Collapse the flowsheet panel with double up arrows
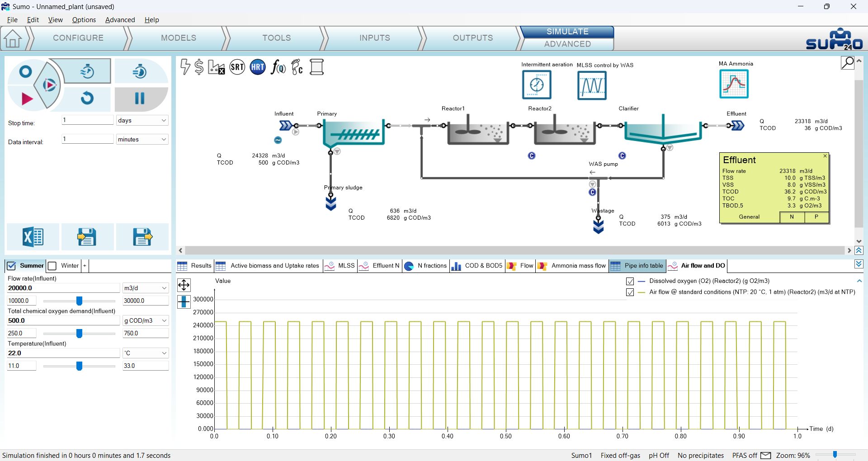868x461 pixels. tap(859, 250)
